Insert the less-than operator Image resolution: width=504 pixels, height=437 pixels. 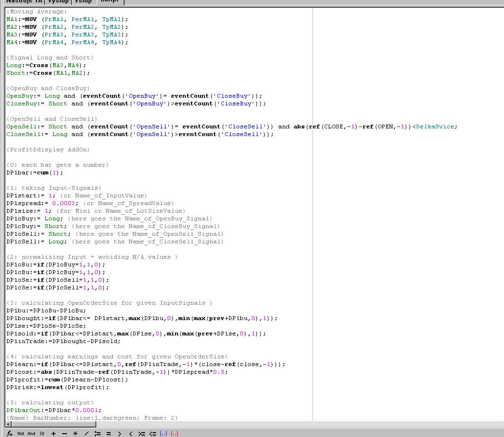tap(131, 433)
